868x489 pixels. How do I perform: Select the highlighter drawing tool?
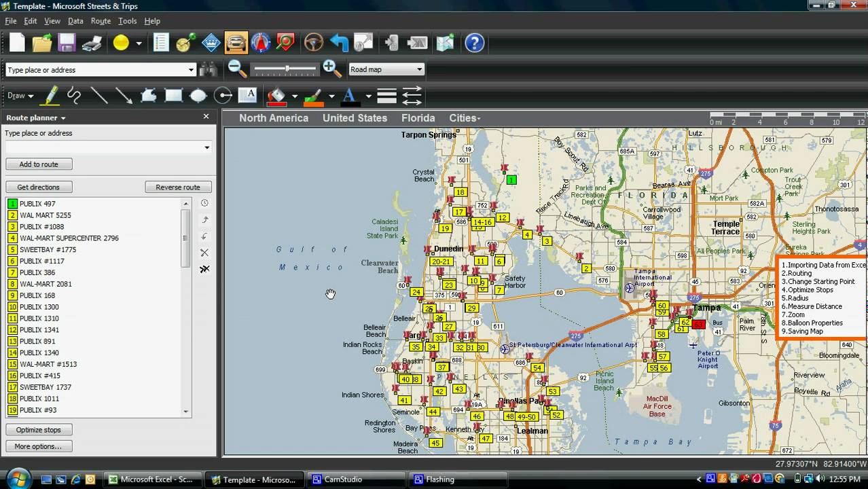pos(50,96)
